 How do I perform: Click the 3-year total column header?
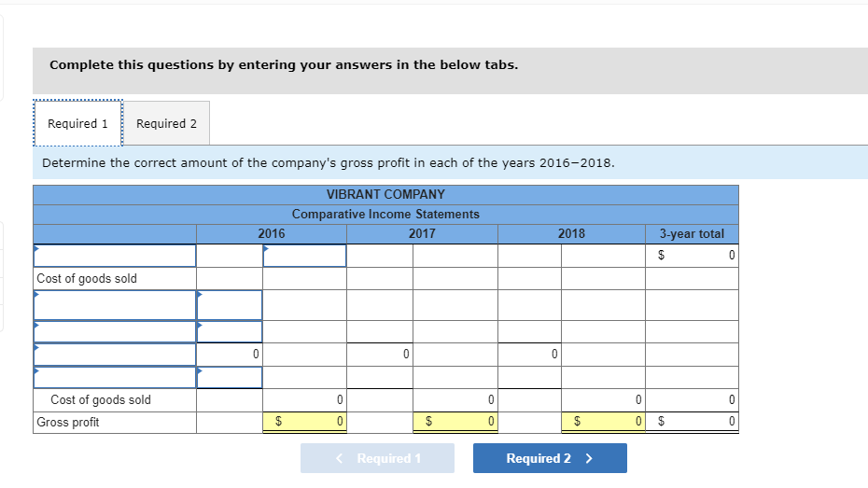[692, 233]
